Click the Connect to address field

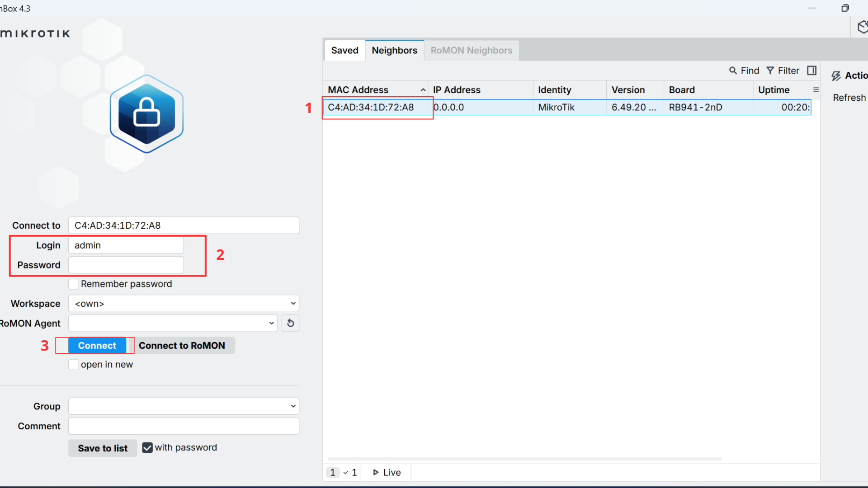pyautogui.click(x=184, y=225)
